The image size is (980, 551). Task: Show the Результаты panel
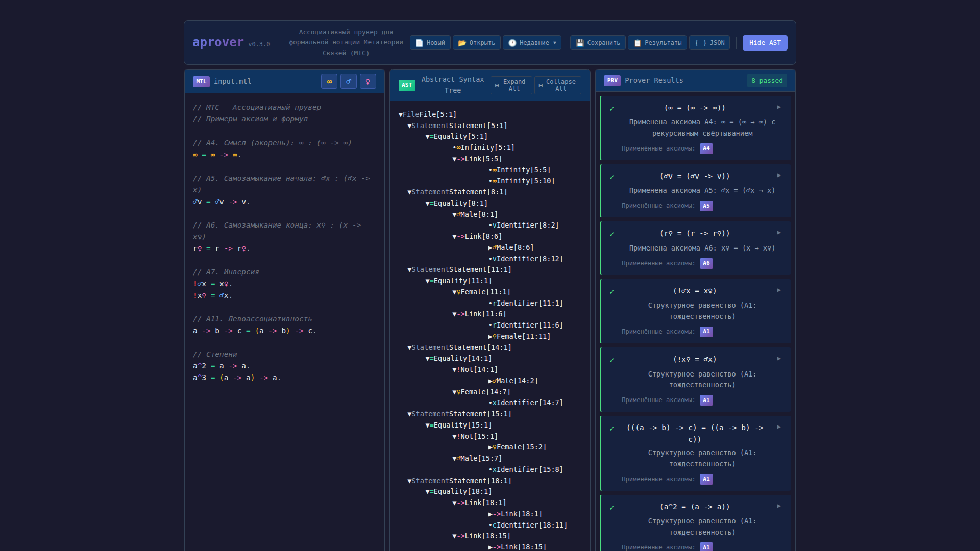(x=657, y=43)
